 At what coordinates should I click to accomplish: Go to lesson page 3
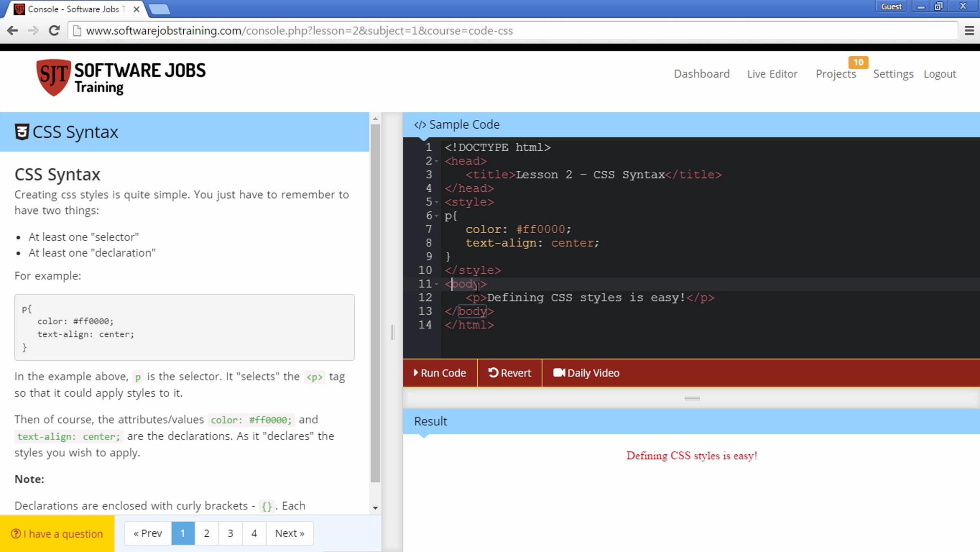(230, 533)
